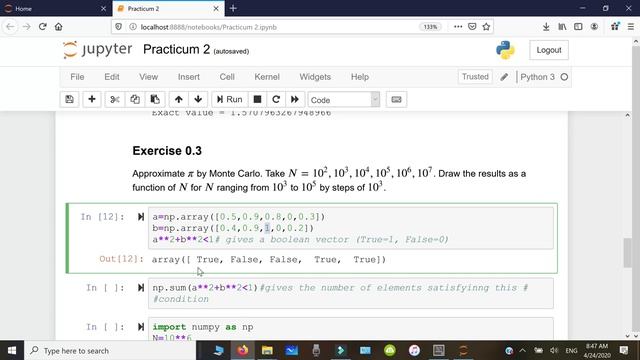Click inside the np.sum code cell
Screen dimensions: 640x360
point(351,293)
